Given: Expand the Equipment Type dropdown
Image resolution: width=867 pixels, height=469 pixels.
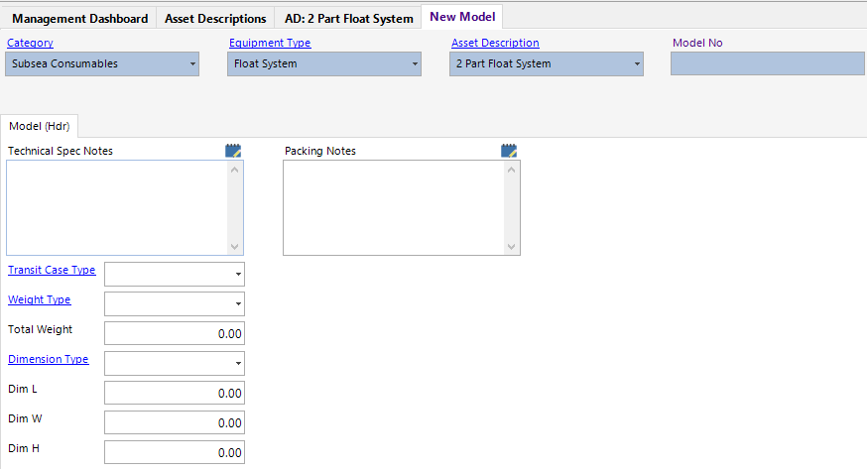Looking at the screenshot, I should [414, 64].
